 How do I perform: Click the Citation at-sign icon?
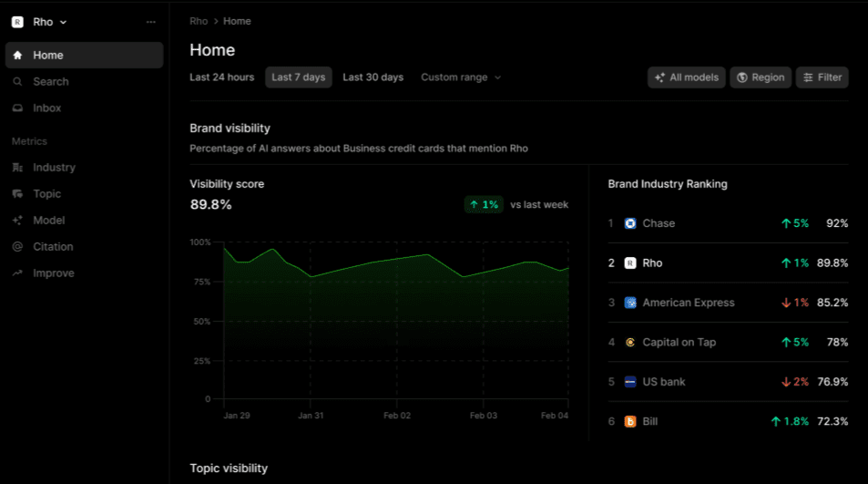17,247
